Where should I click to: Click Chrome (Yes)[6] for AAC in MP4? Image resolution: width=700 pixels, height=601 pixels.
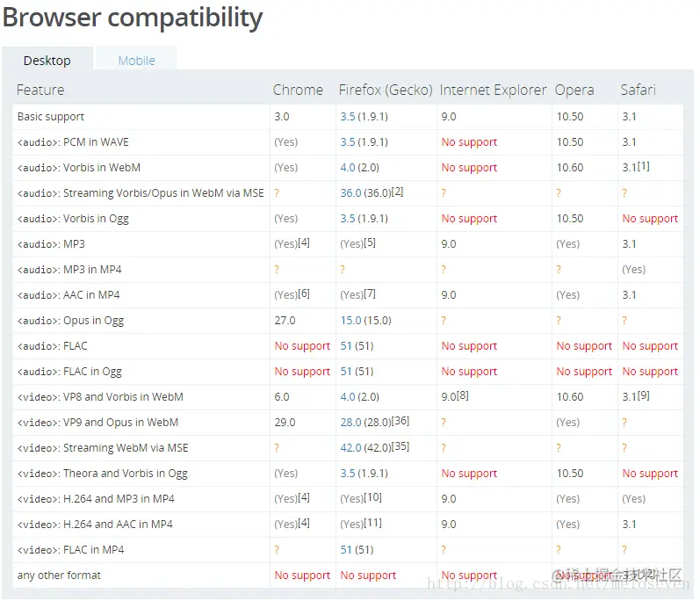point(292,294)
